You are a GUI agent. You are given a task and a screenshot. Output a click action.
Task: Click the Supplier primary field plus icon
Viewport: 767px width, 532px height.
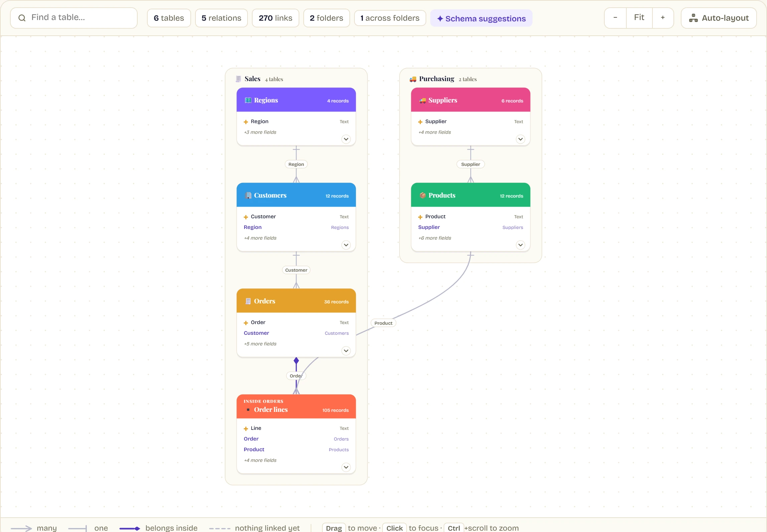(420, 122)
